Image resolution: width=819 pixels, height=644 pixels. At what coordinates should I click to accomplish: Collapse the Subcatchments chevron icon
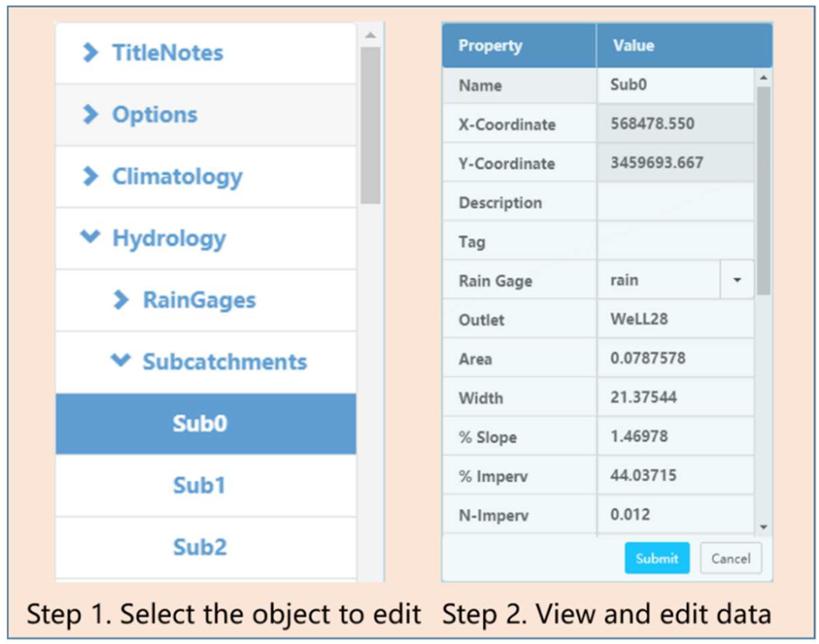(121, 360)
